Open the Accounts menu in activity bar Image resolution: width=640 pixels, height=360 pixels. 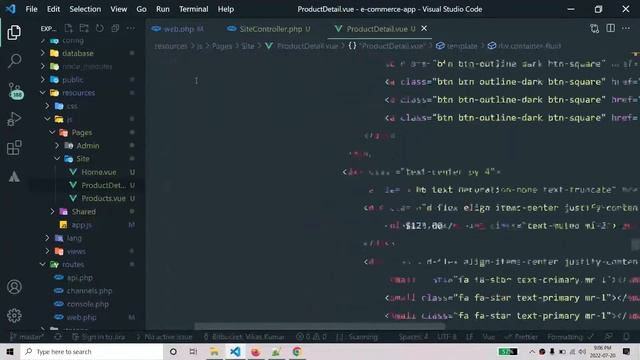14,287
